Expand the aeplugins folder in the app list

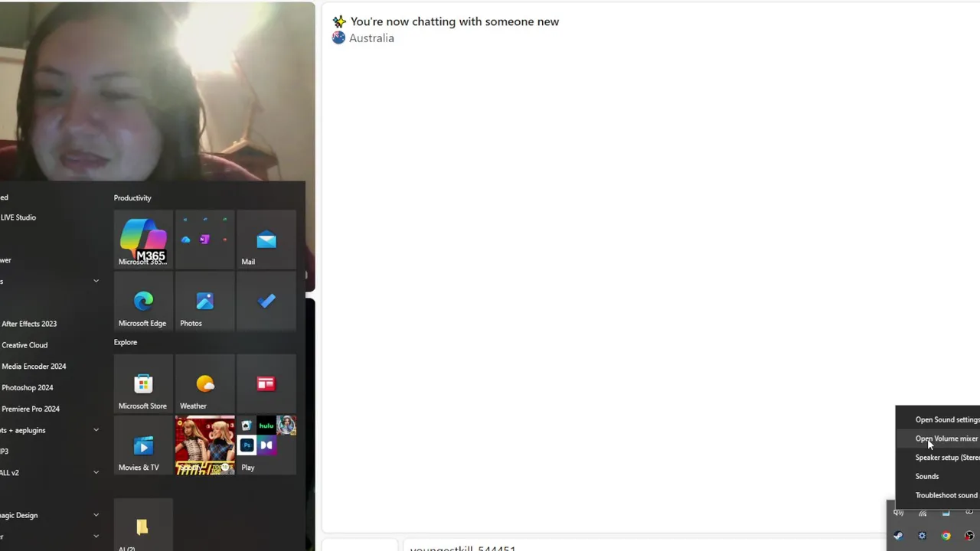(x=96, y=430)
